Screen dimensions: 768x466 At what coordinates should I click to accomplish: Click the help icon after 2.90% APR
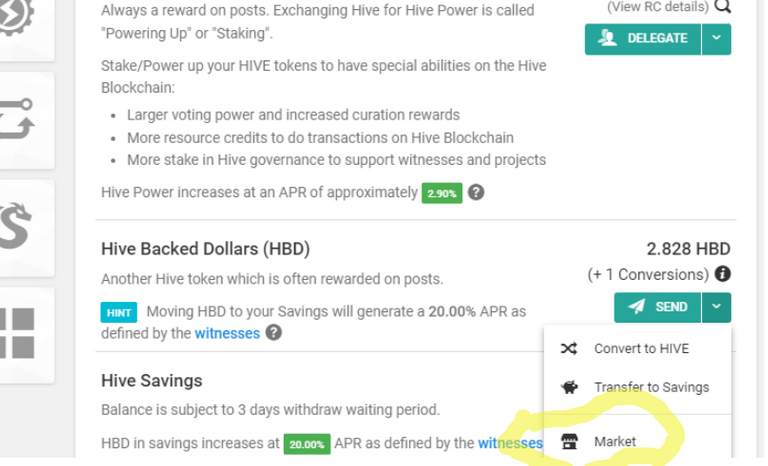tap(476, 192)
